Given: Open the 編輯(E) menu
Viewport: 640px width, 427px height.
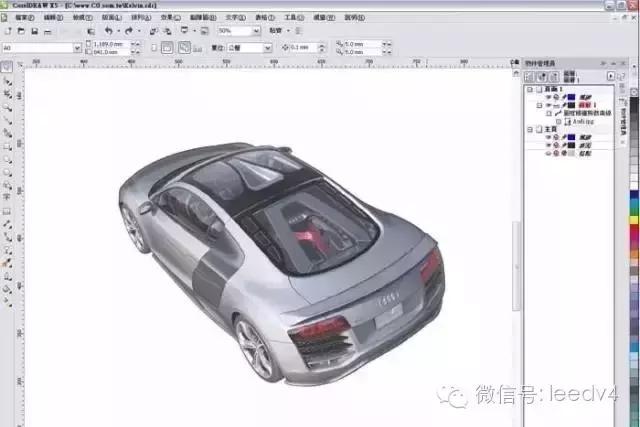Looking at the screenshot, I should point(53,18).
